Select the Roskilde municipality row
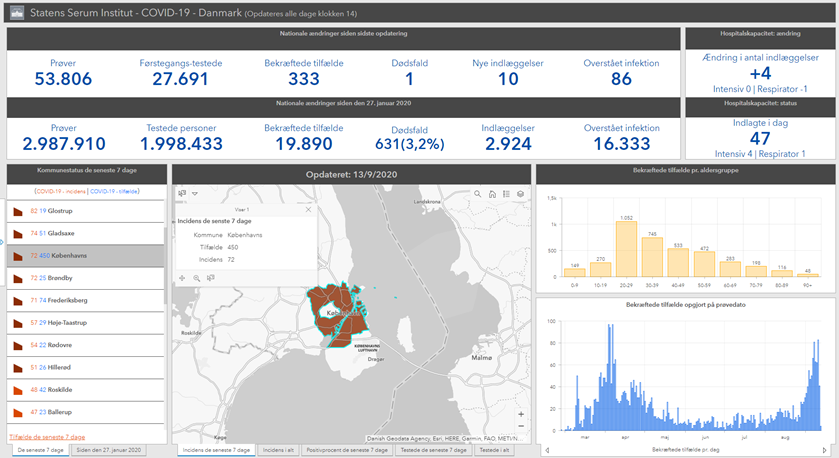This screenshot has width=839, height=458. pos(86,390)
